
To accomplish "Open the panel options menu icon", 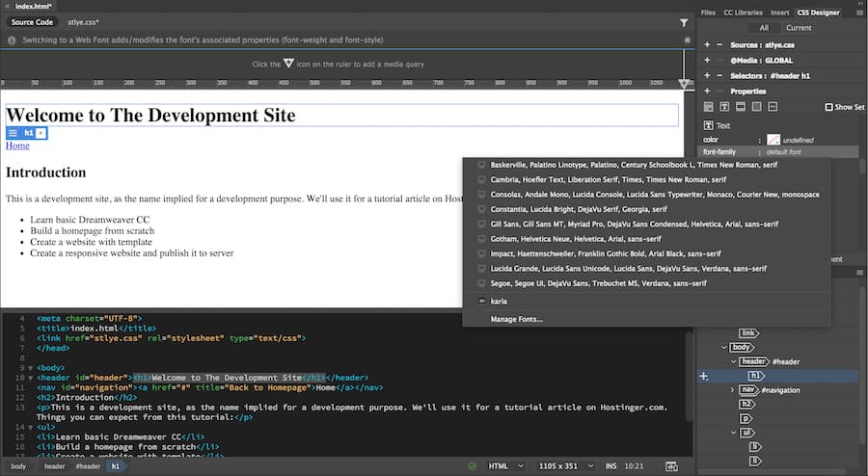I will pyautogui.click(x=858, y=13).
